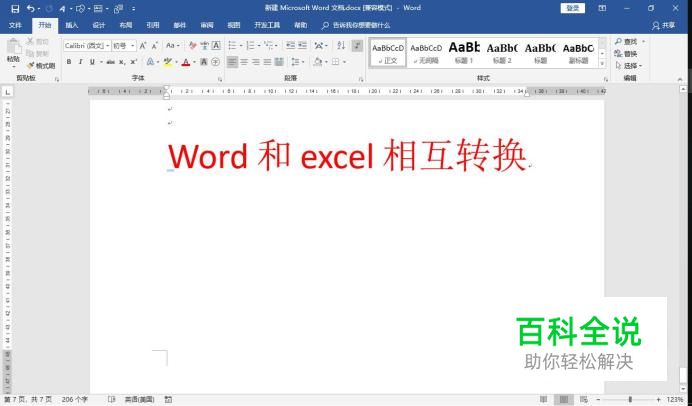The height and width of the screenshot is (406, 692).
Task: Sort with the A-Z sort icon
Action: tap(341, 45)
